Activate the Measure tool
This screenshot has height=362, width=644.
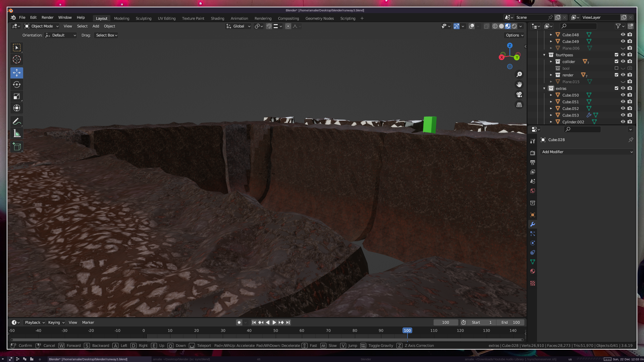pos(17,134)
